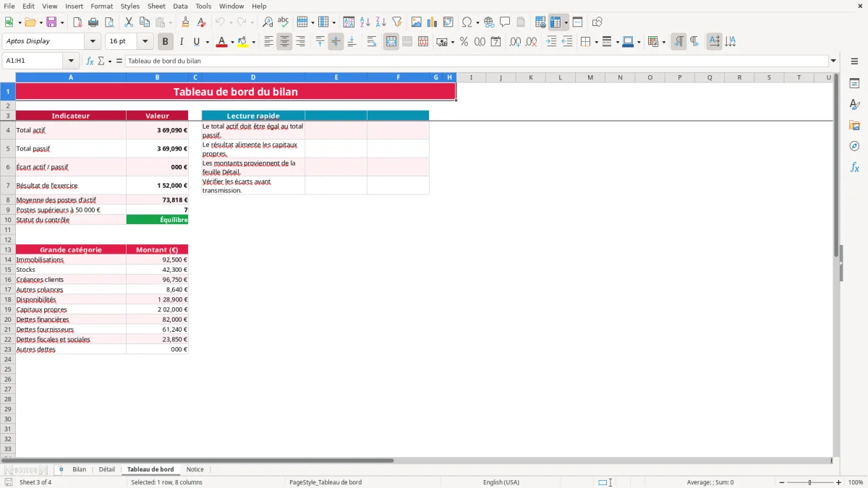The height and width of the screenshot is (488, 868).
Task: Expand the formula bar
Action: click(833, 61)
